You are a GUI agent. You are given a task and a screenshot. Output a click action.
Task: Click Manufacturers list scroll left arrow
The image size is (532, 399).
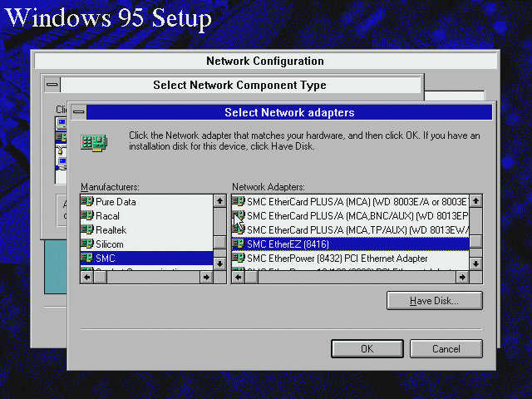(86, 277)
